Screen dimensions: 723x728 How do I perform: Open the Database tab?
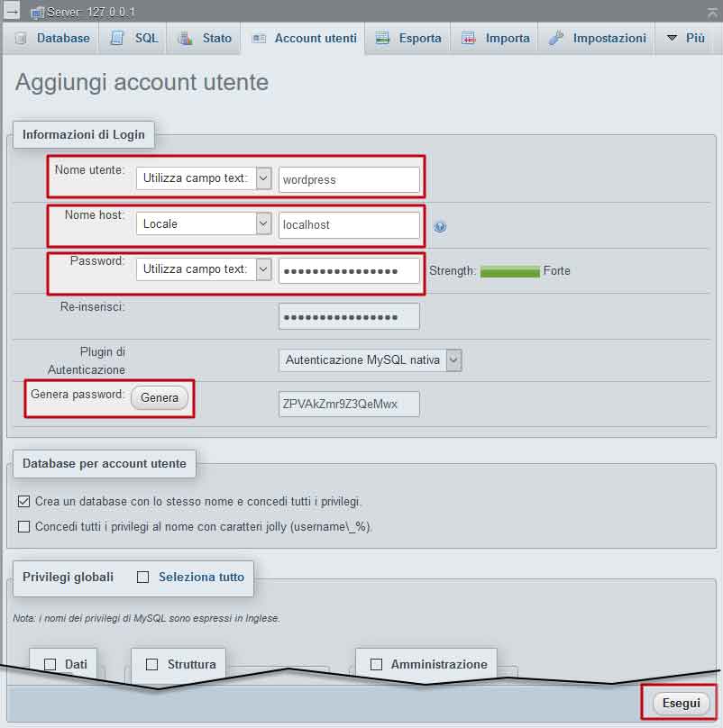coord(50,38)
